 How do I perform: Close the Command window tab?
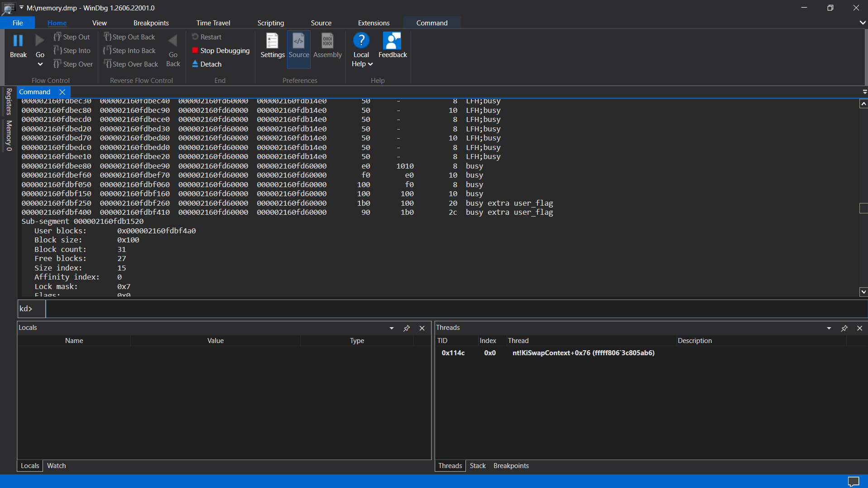pyautogui.click(x=62, y=92)
